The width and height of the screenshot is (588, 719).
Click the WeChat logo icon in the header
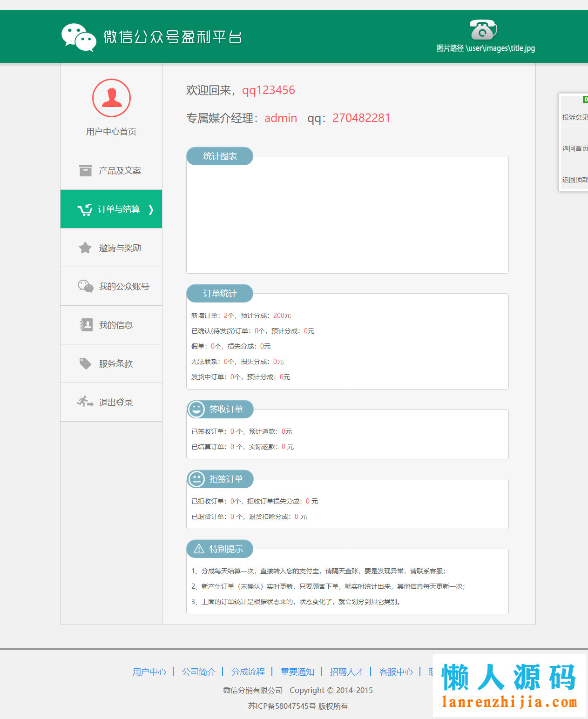(x=79, y=35)
